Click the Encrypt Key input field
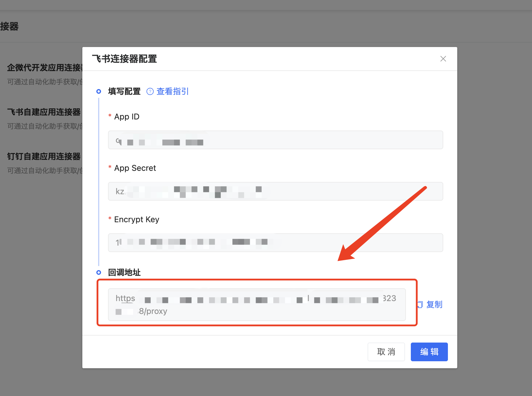The width and height of the screenshot is (532, 396). pos(275,243)
